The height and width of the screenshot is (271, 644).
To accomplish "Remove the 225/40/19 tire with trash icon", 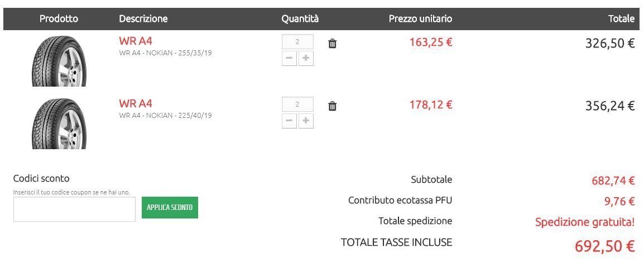I will [x=332, y=106].
